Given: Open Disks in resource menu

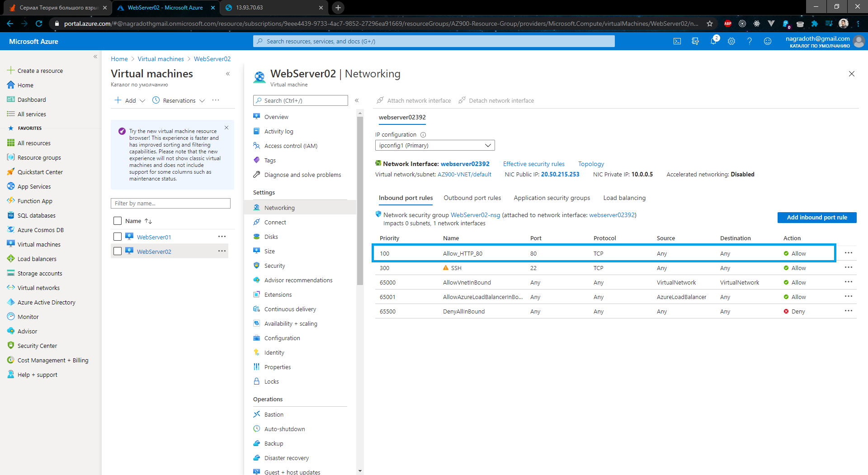Looking at the screenshot, I should [x=271, y=237].
